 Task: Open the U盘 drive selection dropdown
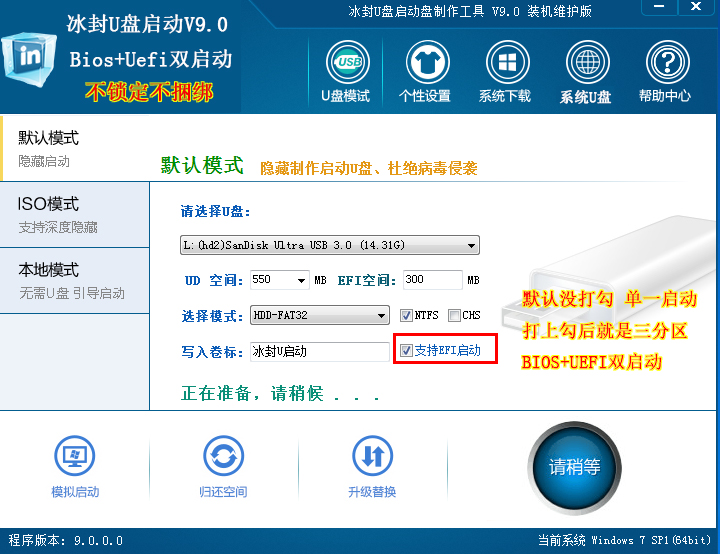[330, 245]
